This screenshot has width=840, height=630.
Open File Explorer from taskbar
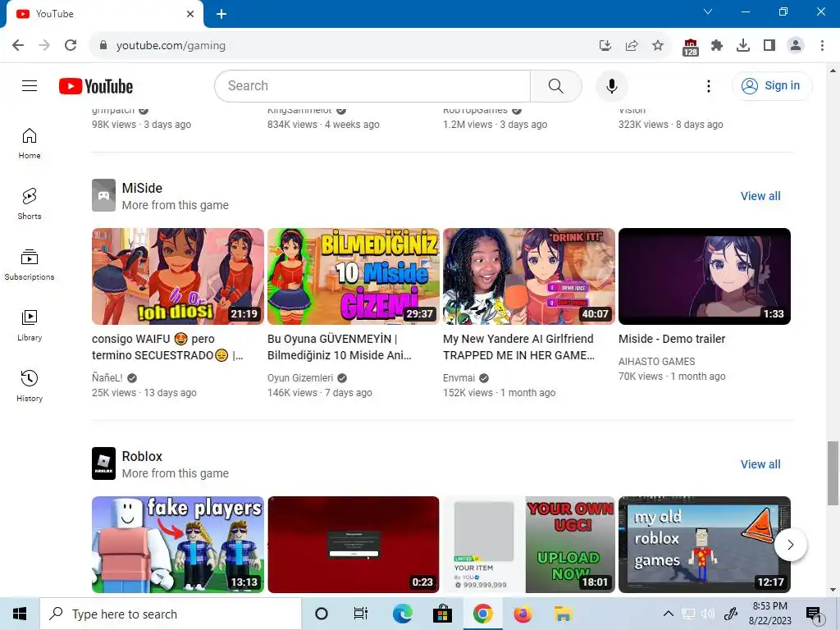pyautogui.click(x=563, y=614)
